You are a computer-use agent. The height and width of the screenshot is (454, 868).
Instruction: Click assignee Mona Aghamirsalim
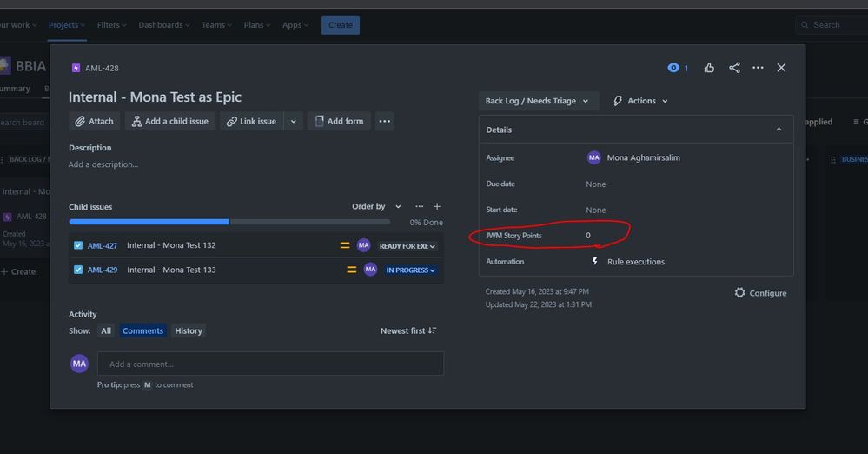pos(633,157)
